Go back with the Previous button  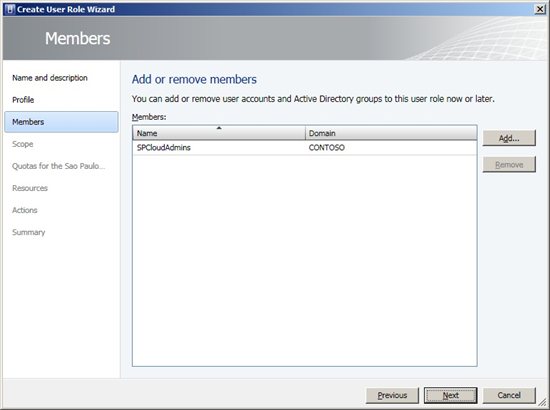(392, 395)
